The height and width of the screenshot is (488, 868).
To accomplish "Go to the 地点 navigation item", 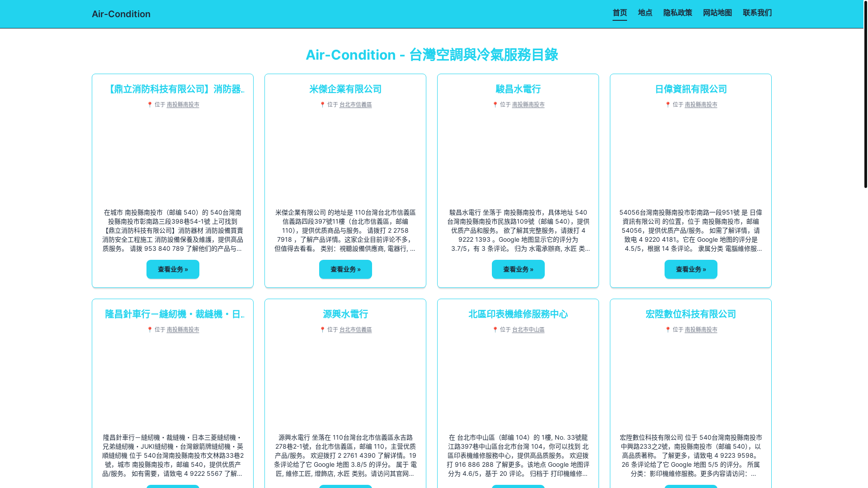I will click(645, 13).
